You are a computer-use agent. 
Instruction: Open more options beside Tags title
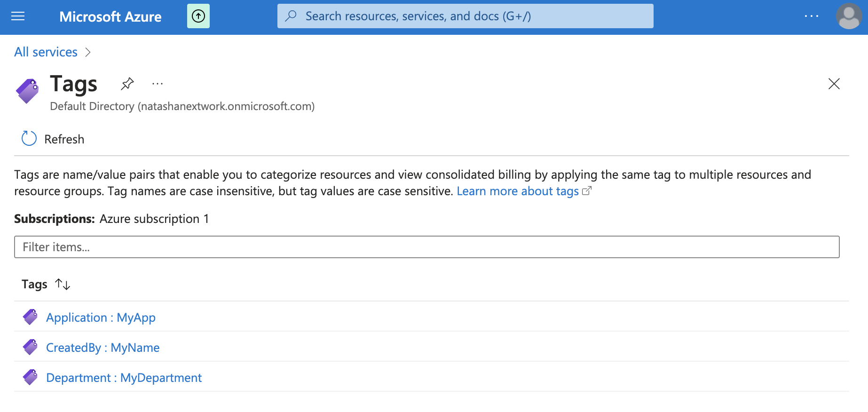tap(158, 84)
